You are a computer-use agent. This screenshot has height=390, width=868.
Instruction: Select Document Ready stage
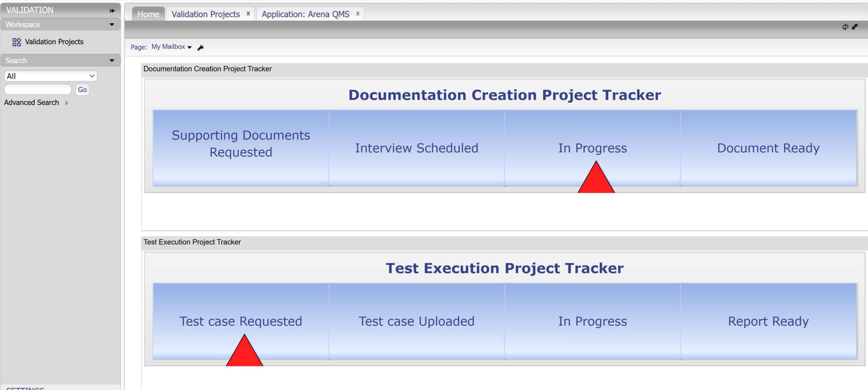click(769, 148)
